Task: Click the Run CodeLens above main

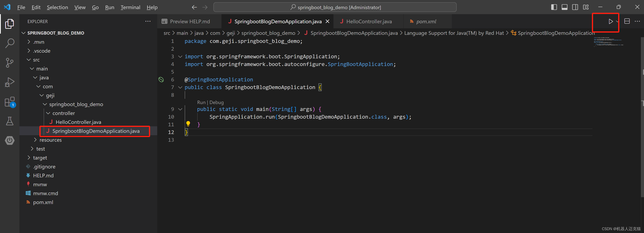Action: pos(201,102)
